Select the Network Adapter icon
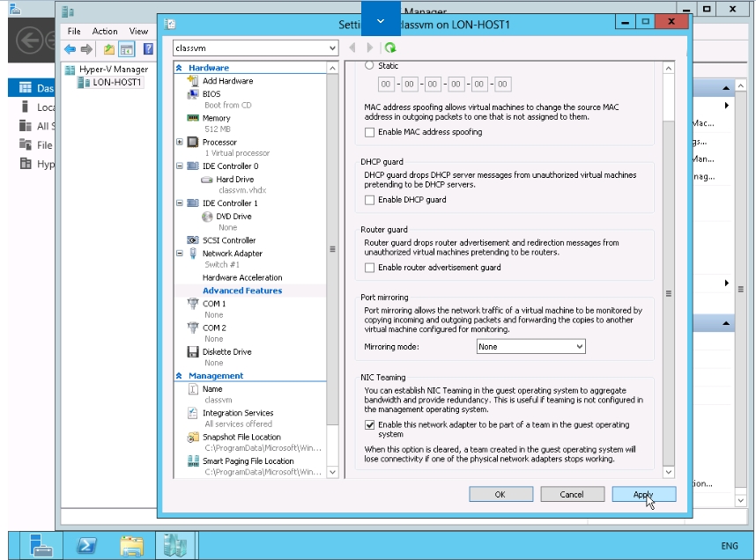 coord(193,253)
